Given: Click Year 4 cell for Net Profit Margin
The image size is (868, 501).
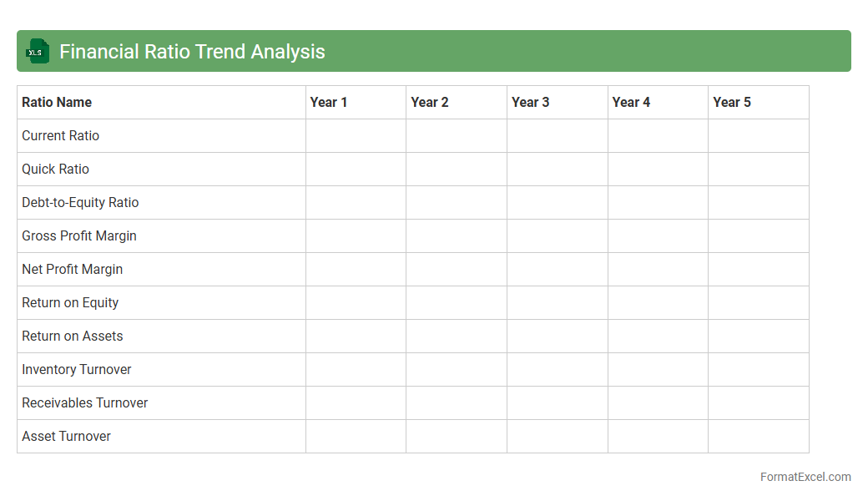Looking at the screenshot, I should pyautogui.click(x=658, y=269).
